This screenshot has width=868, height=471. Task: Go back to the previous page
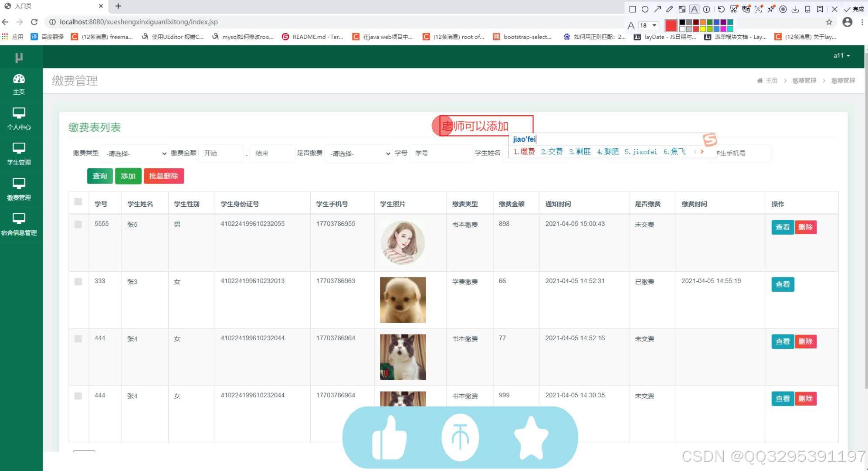coord(5,22)
